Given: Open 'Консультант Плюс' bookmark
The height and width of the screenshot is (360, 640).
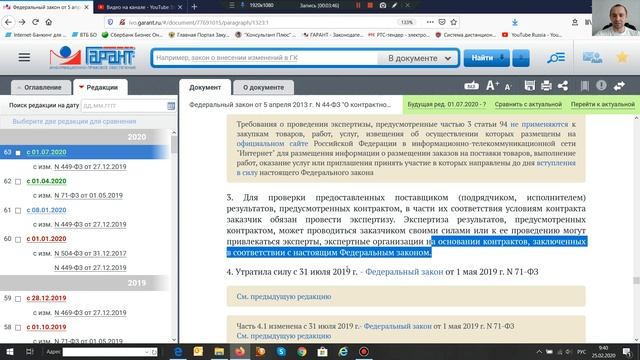Looking at the screenshot, I should [x=266, y=35].
